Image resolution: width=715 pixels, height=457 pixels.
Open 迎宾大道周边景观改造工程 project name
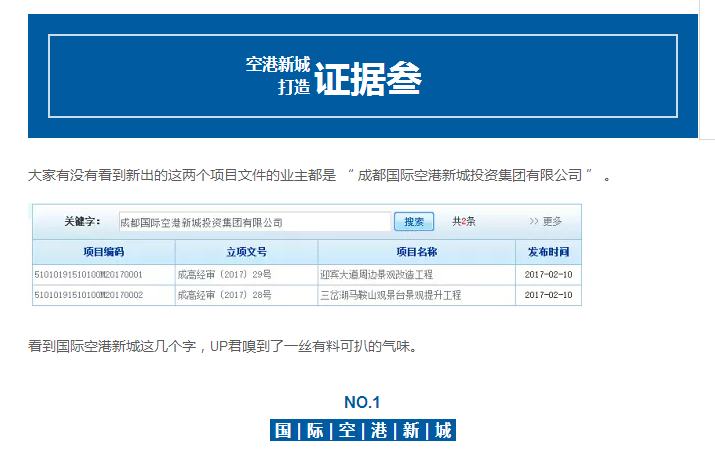coord(376,275)
